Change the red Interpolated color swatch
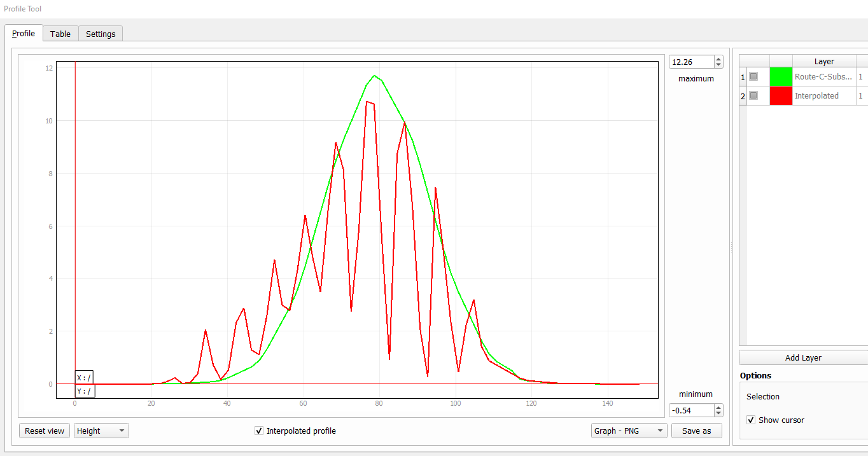868x456 pixels. pyautogui.click(x=781, y=95)
